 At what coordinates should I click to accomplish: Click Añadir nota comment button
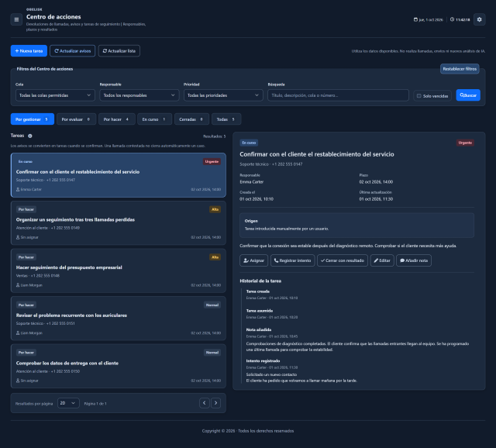click(414, 260)
